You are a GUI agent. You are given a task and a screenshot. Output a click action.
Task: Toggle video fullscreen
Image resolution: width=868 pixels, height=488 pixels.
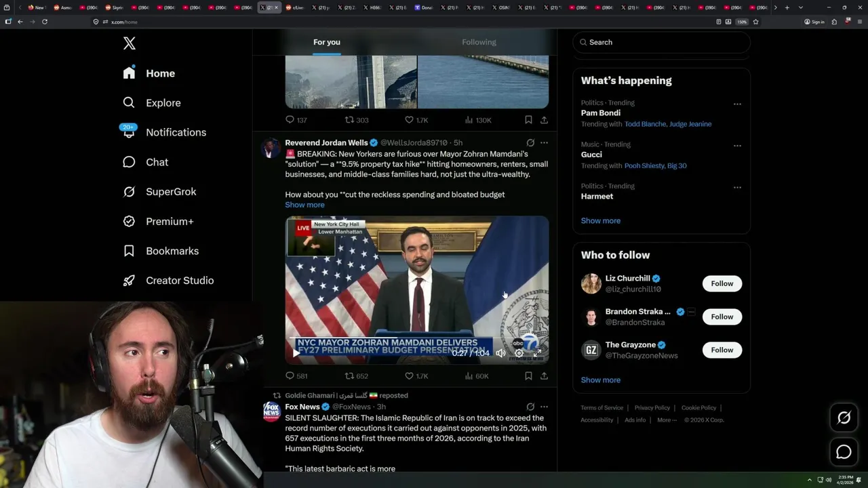(x=537, y=353)
